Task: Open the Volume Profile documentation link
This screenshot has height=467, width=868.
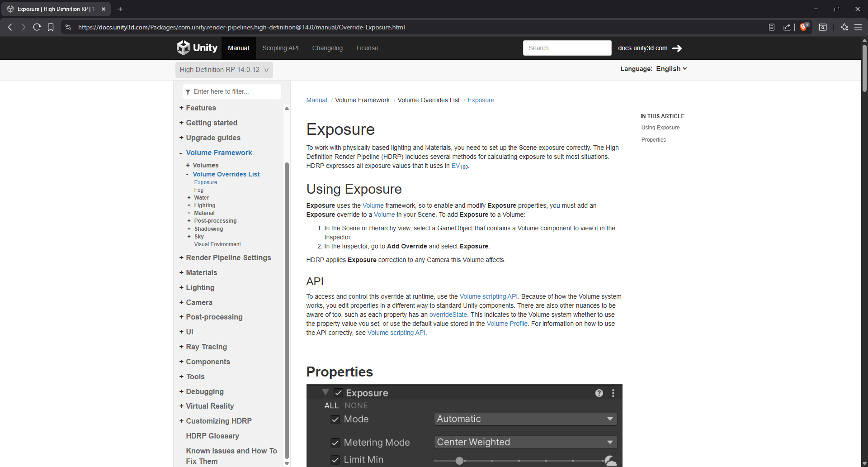Action: [507, 324]
